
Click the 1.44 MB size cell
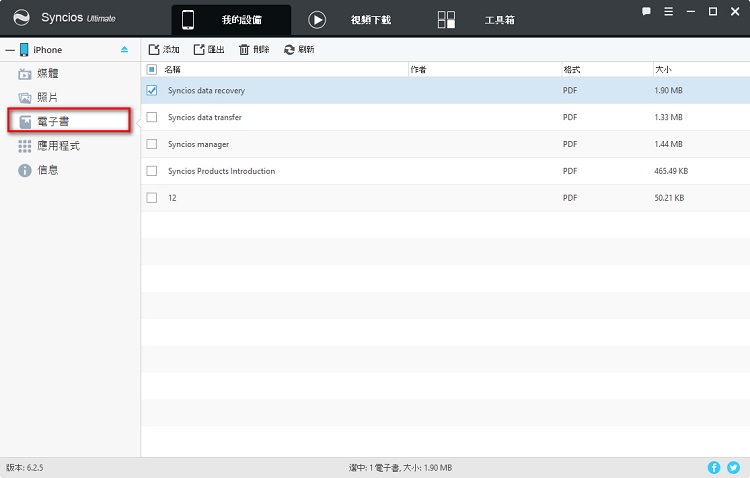coord(668,144)
